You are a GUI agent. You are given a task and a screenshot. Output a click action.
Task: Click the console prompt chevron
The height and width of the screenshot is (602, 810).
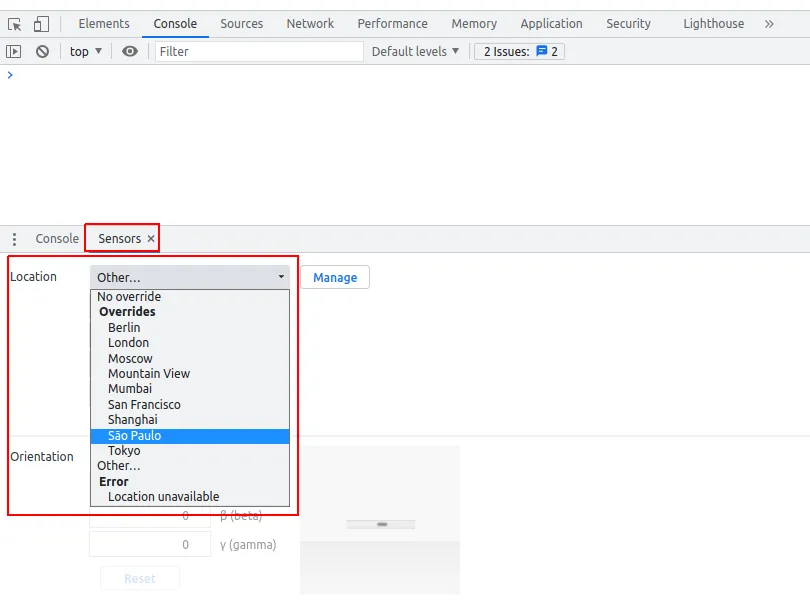[10, 75]
